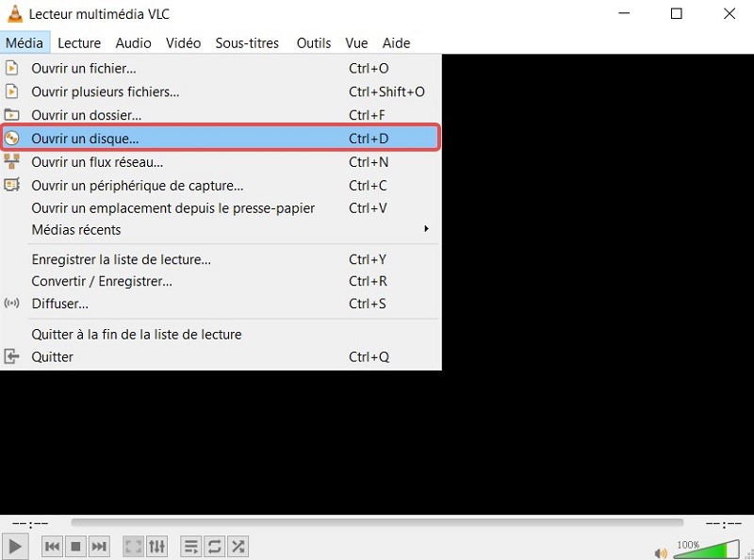Toggle fullscreen video button
Viewport: 754px width, 560px height.
tap(133, 547)
